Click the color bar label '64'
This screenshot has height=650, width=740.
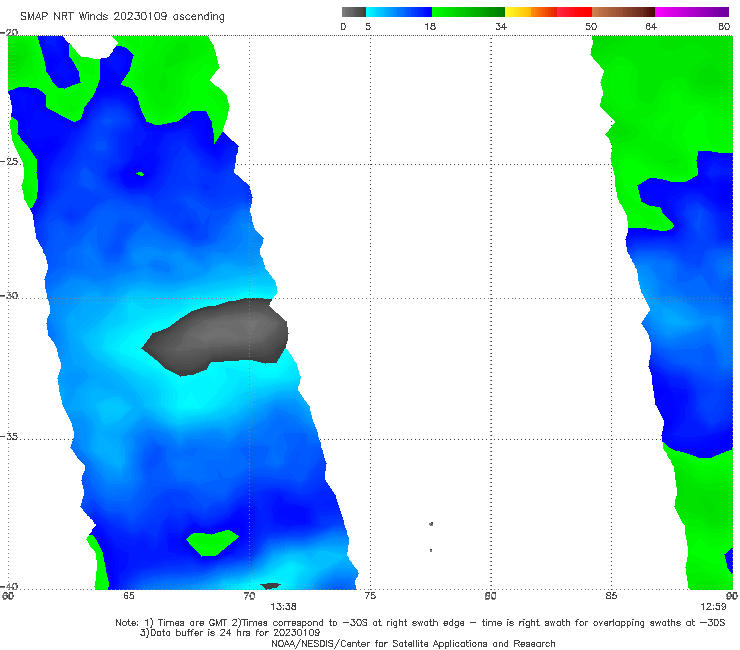(651, 27)
